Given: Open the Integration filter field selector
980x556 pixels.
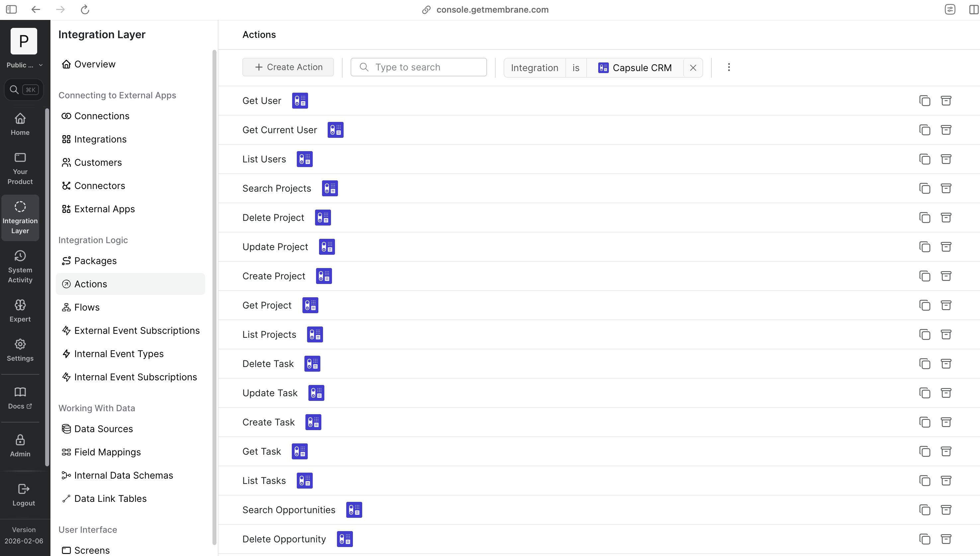Looking at the screenshot, I should [534, 68].
